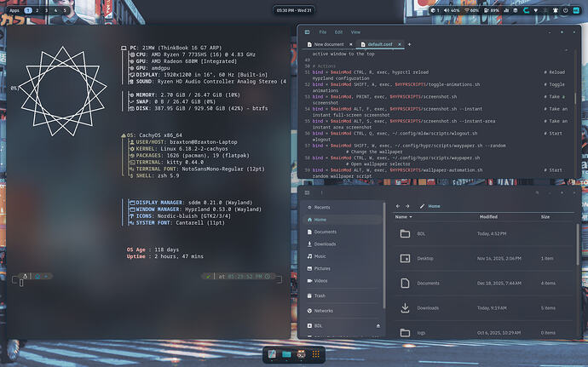Select Documents in file manager sidebar
588x367 pixels.
coord(342,232)
